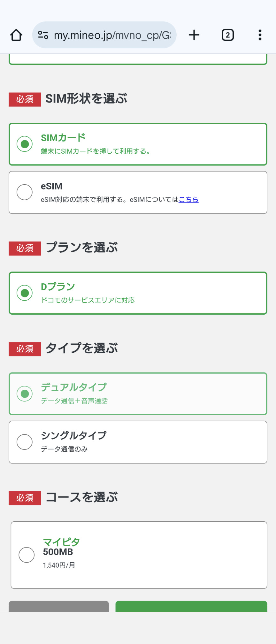The image size is (276, 644).
Task: Open the three-dot browser menu
Action: (260, 35)
